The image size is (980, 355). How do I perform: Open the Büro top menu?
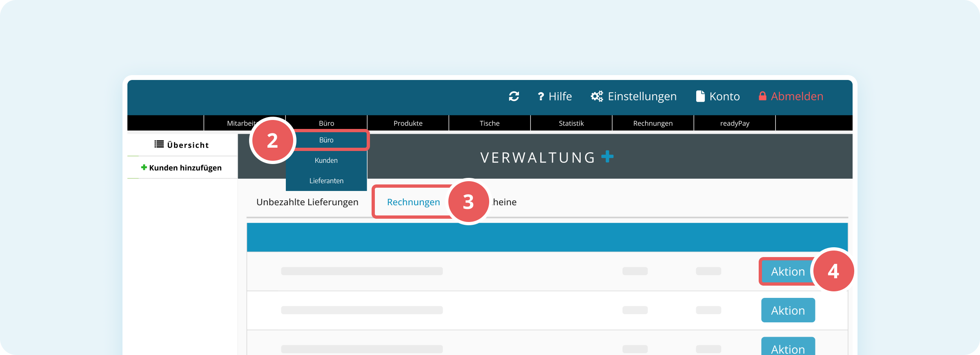(x=326, y=123)
